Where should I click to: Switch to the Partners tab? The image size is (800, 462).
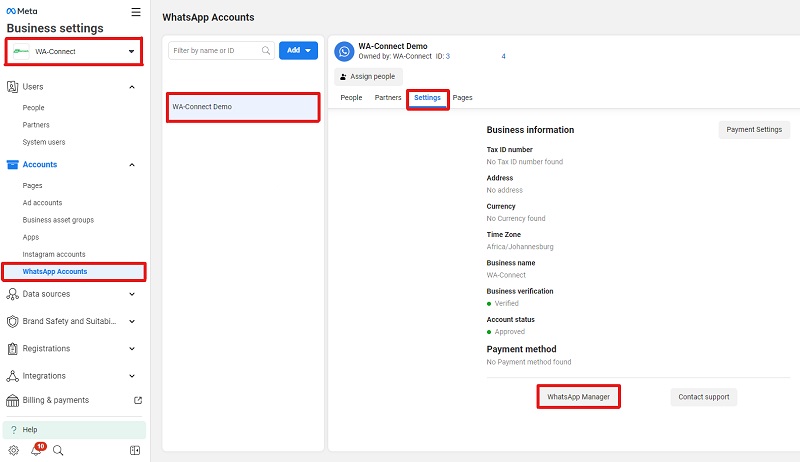388,97
